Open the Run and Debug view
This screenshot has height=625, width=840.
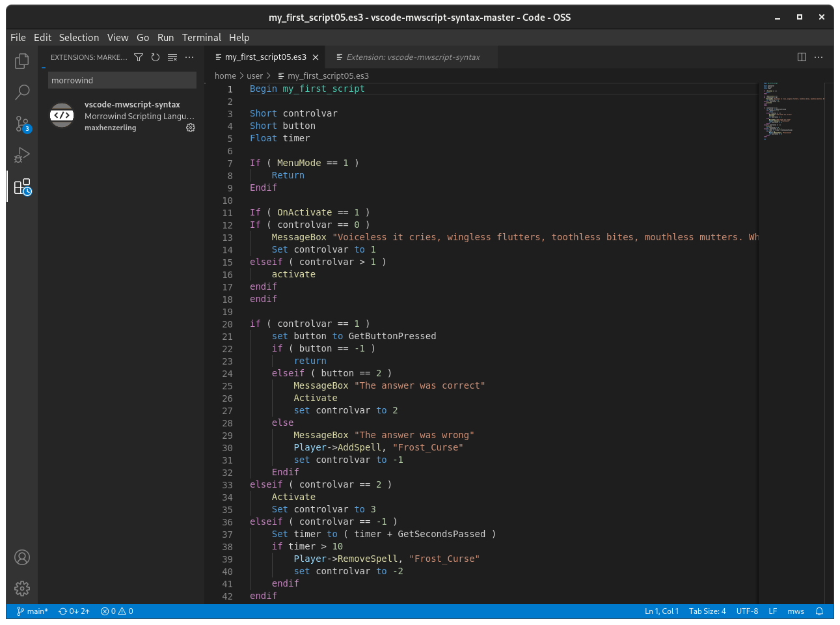pyautogui.click(x=21, y=155)
